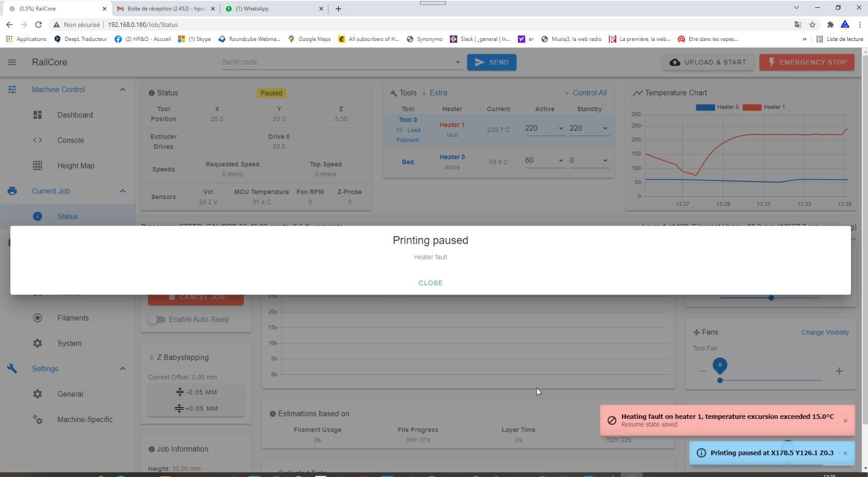This screenshot has height=477, width=868.
Task: Close the RailCore browser tab
Action: (x=104, y=8)
